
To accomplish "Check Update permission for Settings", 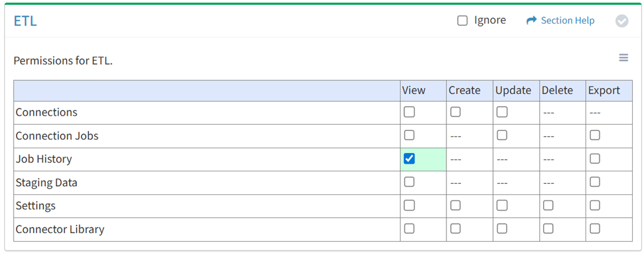I will [x=502, y=206].
